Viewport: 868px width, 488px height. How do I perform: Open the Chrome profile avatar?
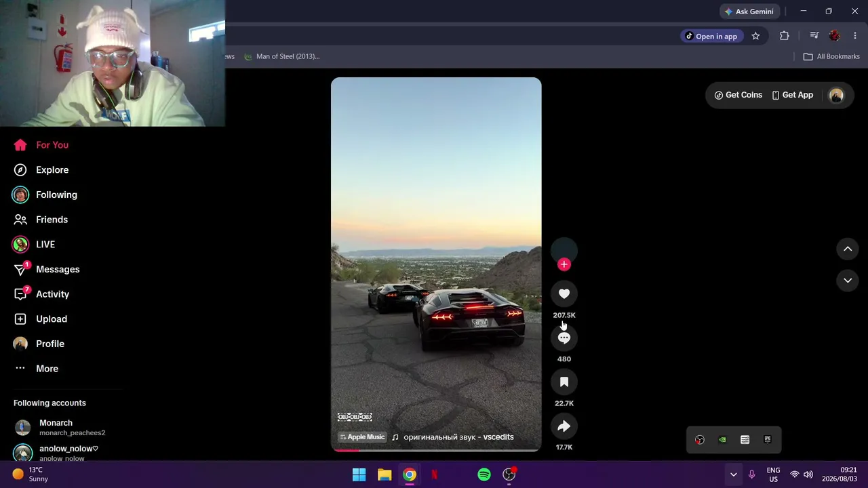click(x=835, y=36)
